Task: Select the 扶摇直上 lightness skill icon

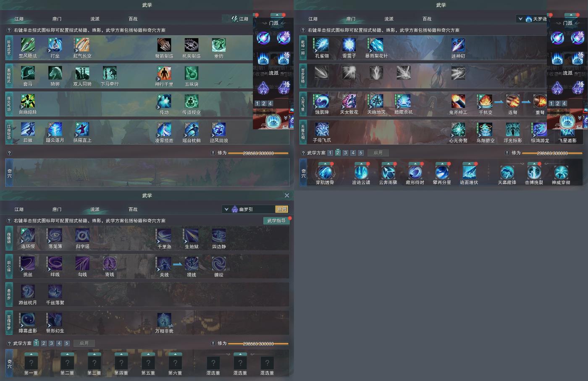Action: coord(82,129)
